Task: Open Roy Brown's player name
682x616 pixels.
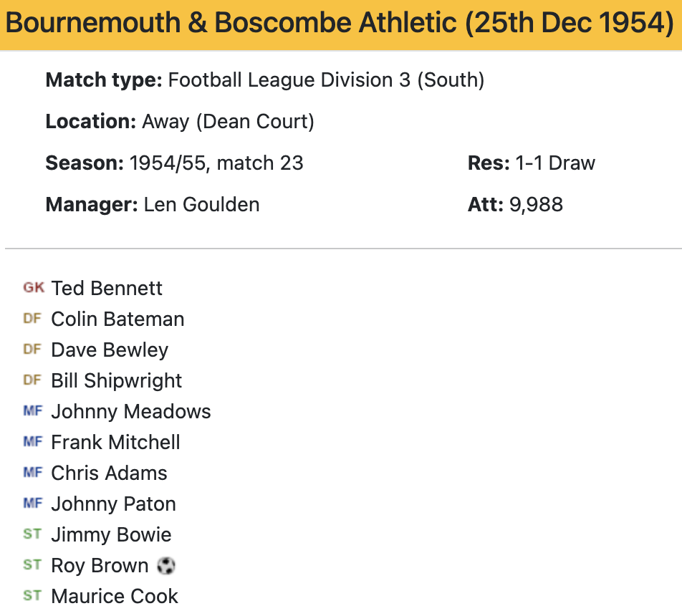Action: 100,565
